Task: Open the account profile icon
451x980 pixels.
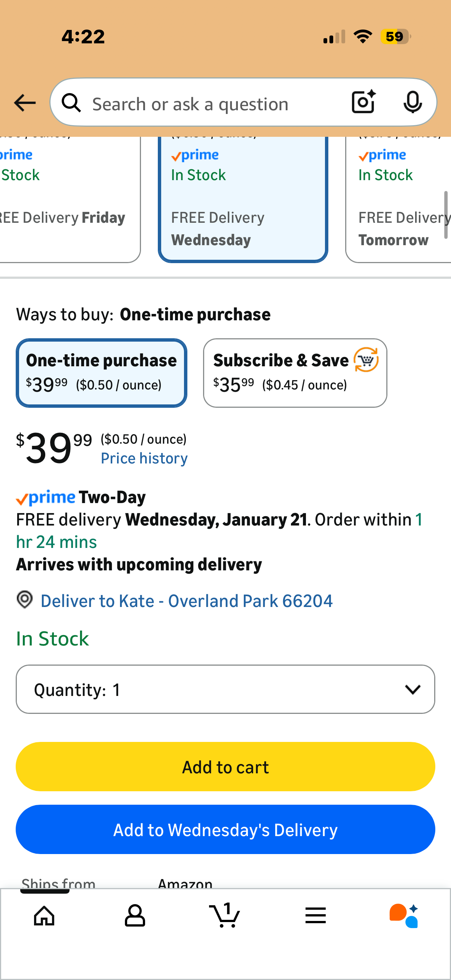Action: click(x=135, y=916)
